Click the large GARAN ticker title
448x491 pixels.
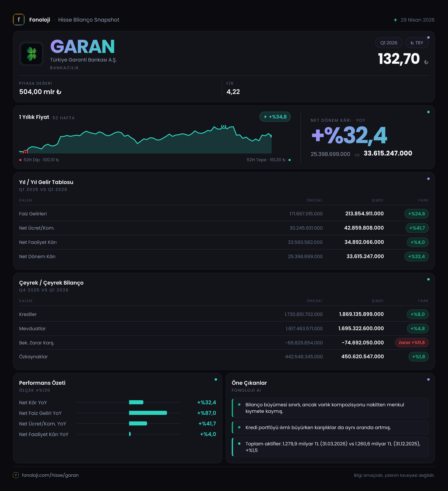[82, 47]
